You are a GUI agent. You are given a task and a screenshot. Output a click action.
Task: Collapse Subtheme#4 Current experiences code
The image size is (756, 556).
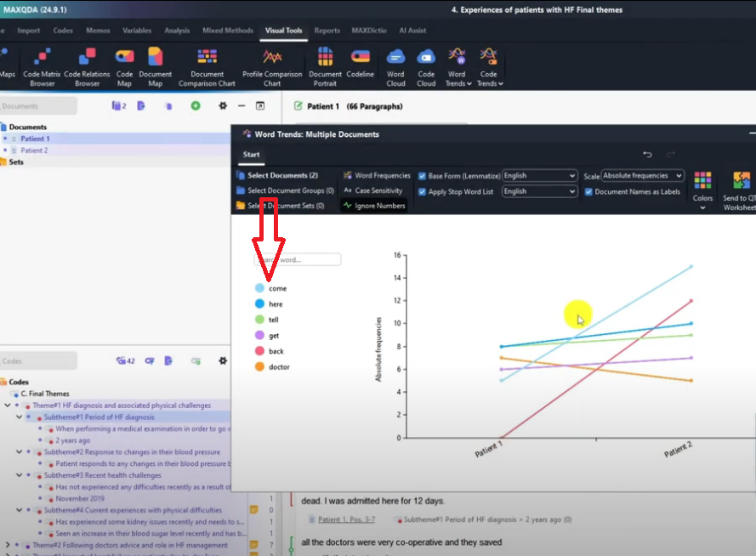pos(20,510)
